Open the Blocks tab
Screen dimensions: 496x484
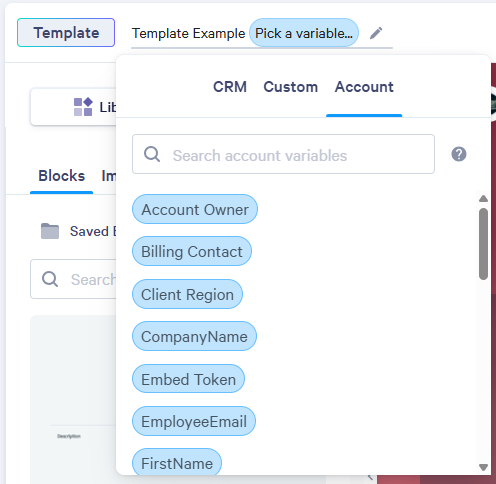(62, 176)
